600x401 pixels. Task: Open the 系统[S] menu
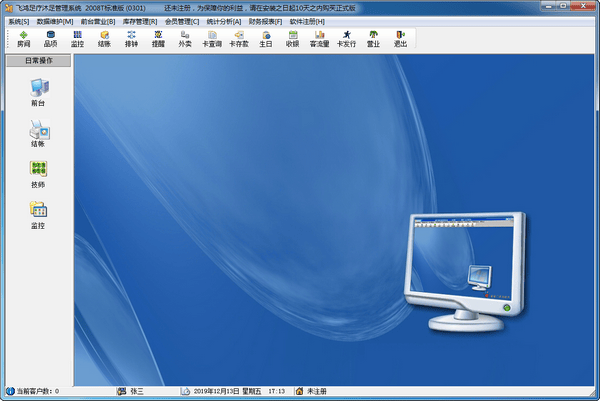pos(18,21)
